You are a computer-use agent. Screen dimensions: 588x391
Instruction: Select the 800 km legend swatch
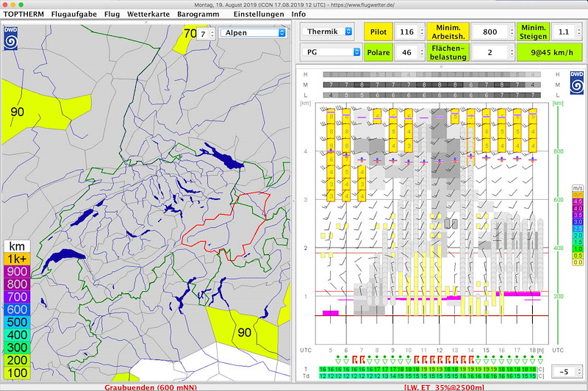[17, 284]
